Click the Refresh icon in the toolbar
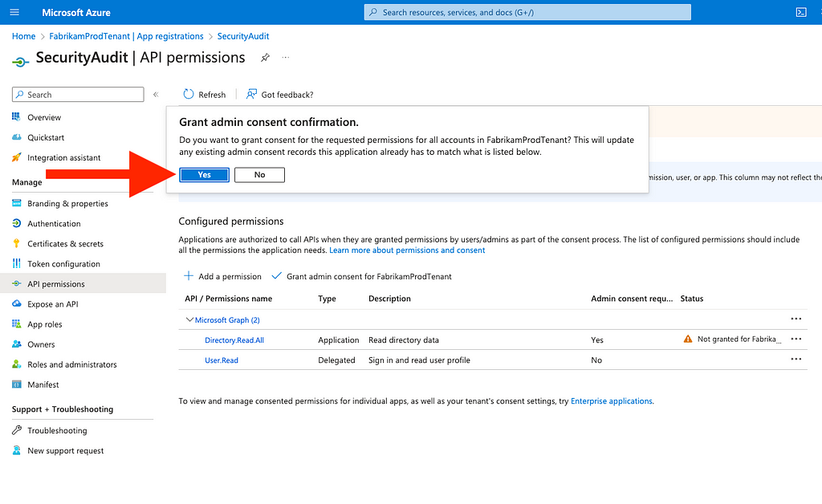The width and height of the screenshot is (822, 504). [188, 95]
